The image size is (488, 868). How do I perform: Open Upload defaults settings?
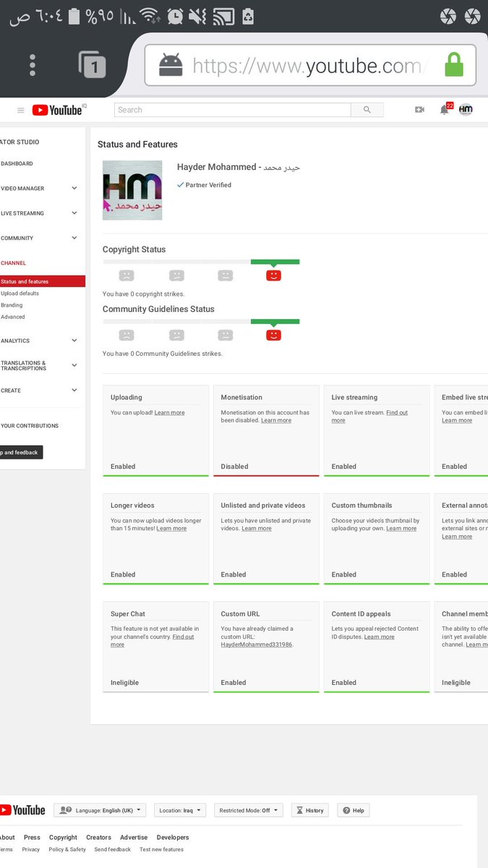click(x=20, y=294)
